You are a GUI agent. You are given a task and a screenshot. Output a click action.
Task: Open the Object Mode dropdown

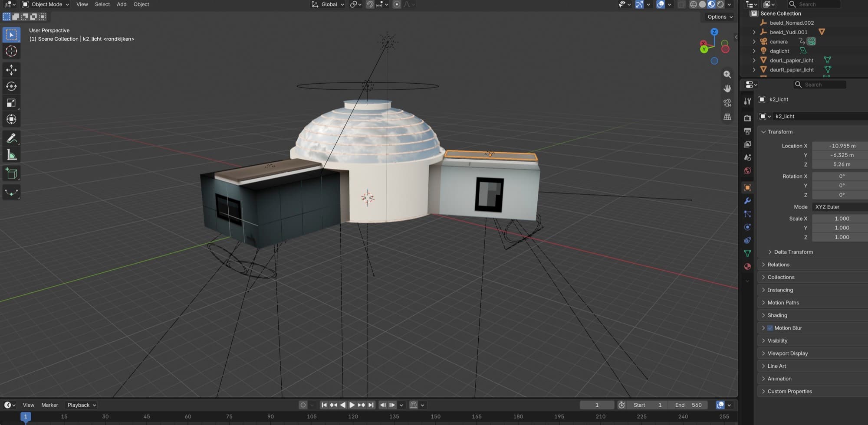[x=46, y=4]
